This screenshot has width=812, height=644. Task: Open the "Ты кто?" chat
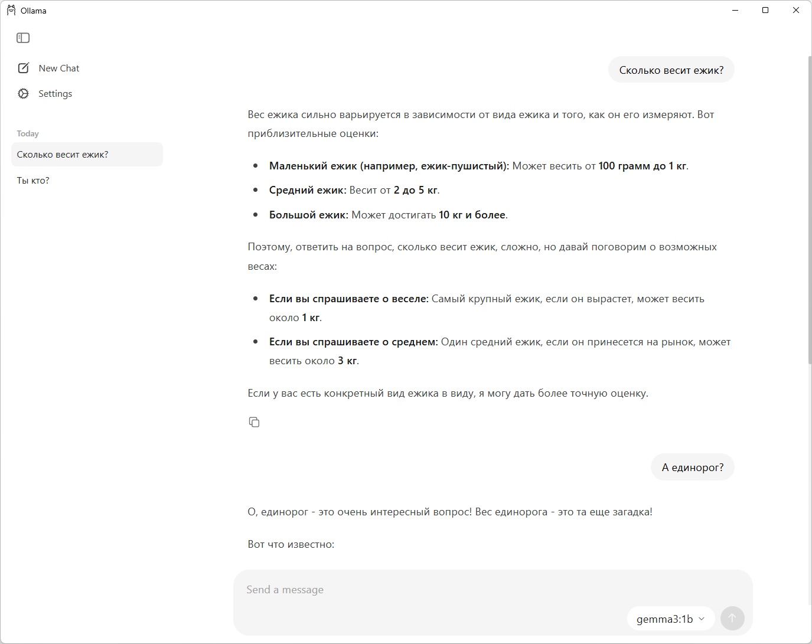click(x=33, y=181)
